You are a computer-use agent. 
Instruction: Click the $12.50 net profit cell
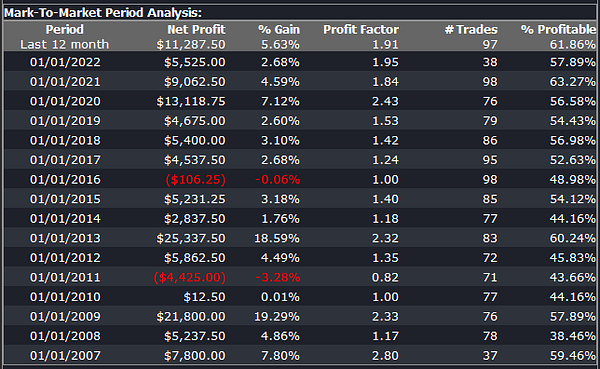click(x=204, y=297)
